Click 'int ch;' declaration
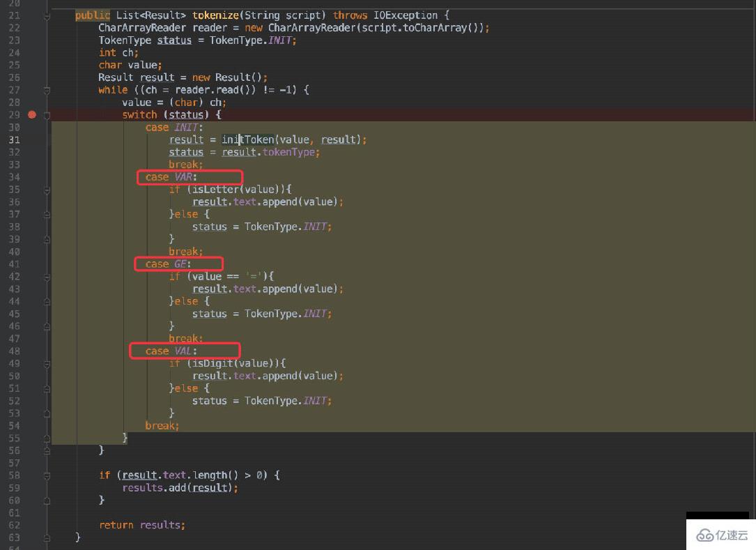Screen dimensions: 756x550 coord(118,52)
